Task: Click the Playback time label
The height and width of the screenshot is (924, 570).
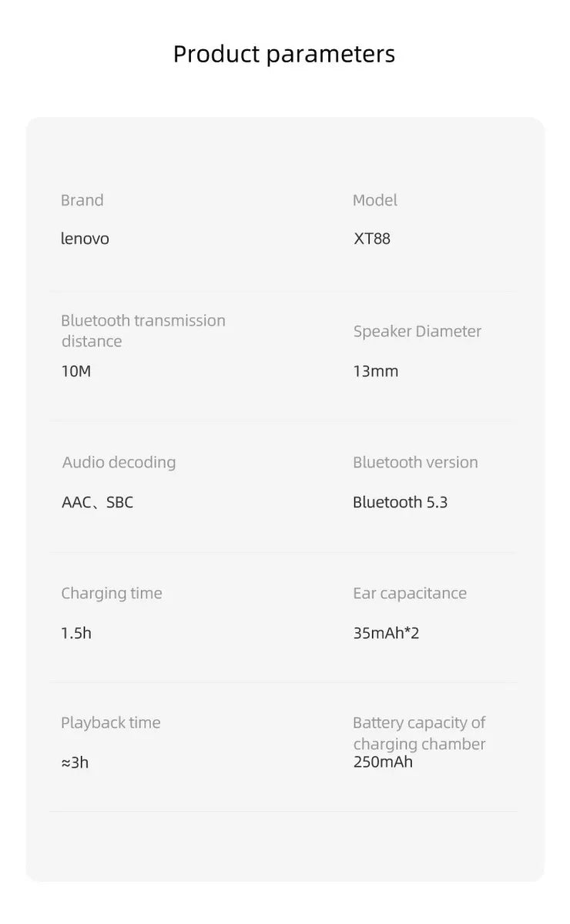Action: click(111, 722)
